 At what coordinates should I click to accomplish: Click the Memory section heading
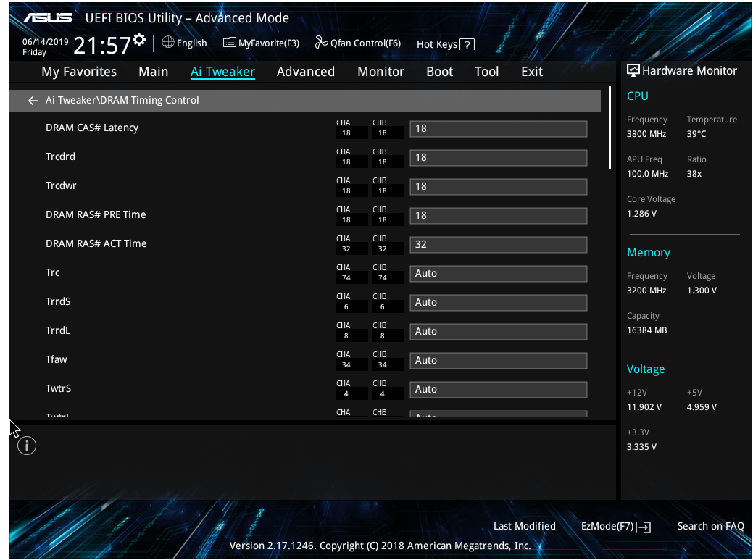[x=649, y=253]
